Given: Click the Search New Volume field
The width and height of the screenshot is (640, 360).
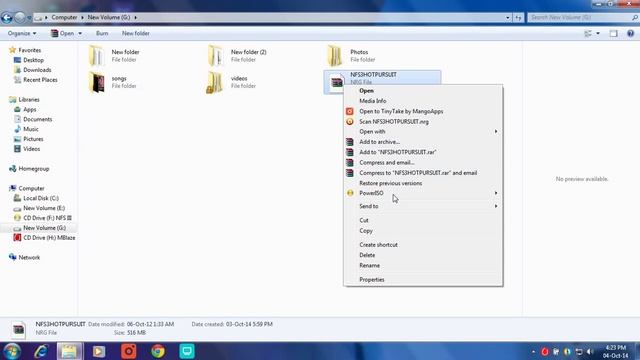Looking at the screenshot, I should (x=582, y=18).
